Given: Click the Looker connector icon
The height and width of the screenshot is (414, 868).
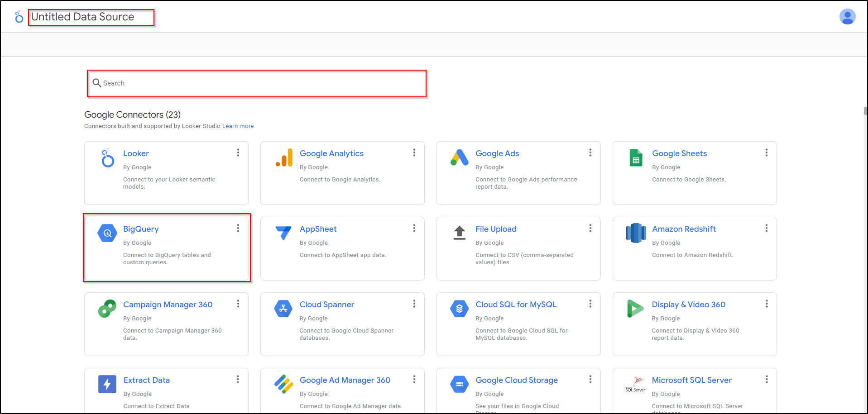Looking at the screenshot, I should pyautogui.click(x=107, y=158).
